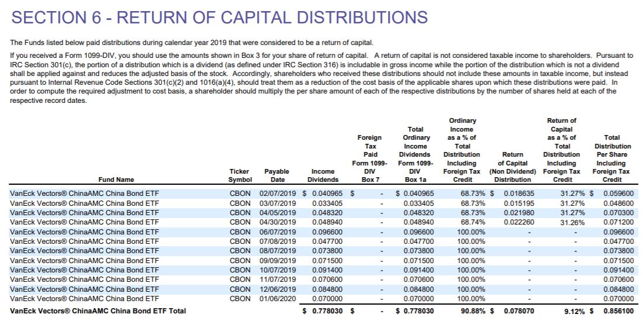Click the total 90.88% ordinary income percentage
Viewport: 644px width, 321px height.
click(473, 311)
